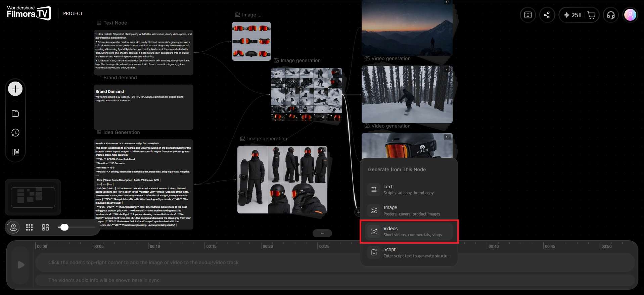Click the plus connector beside the snowboarder image node
This screenshot has width=644, height=295.
pos(358,212)
